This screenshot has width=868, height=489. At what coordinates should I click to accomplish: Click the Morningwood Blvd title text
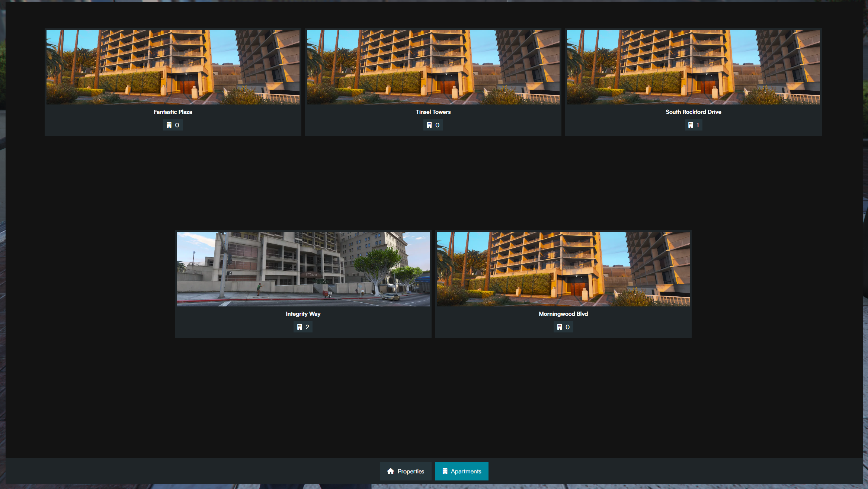[563, 314]
